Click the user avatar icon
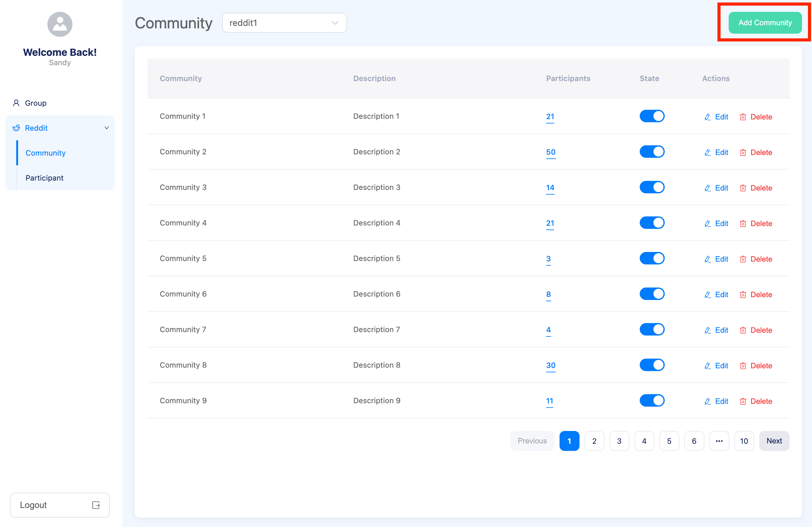This screenshot has width=812, height=527. (60, 24)
